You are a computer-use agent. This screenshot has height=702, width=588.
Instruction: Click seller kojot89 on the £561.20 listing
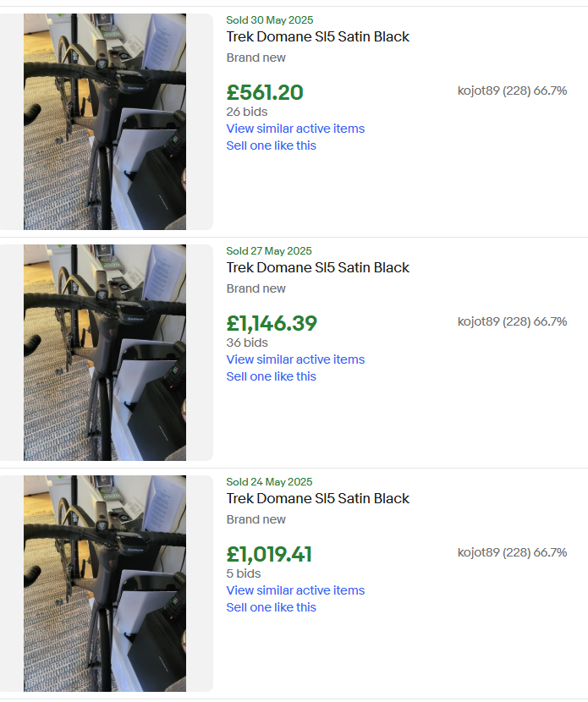(x=479, y=90)
